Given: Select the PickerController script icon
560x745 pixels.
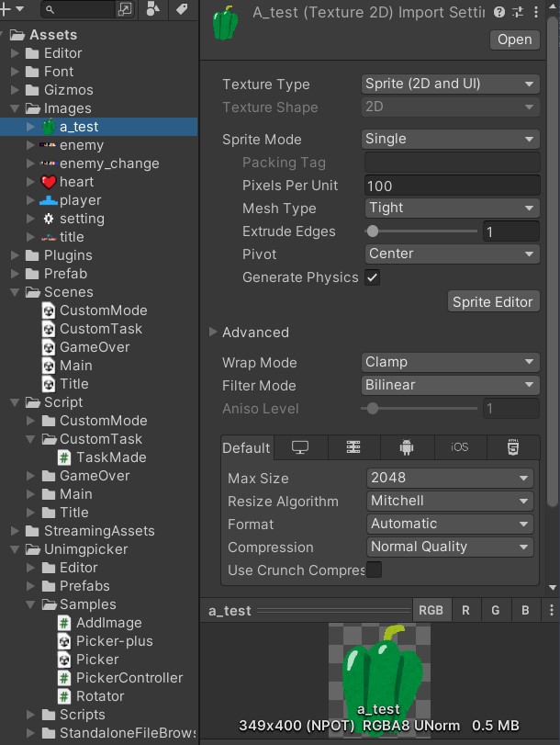Looking at the screenshot, I should pos(64,678).
